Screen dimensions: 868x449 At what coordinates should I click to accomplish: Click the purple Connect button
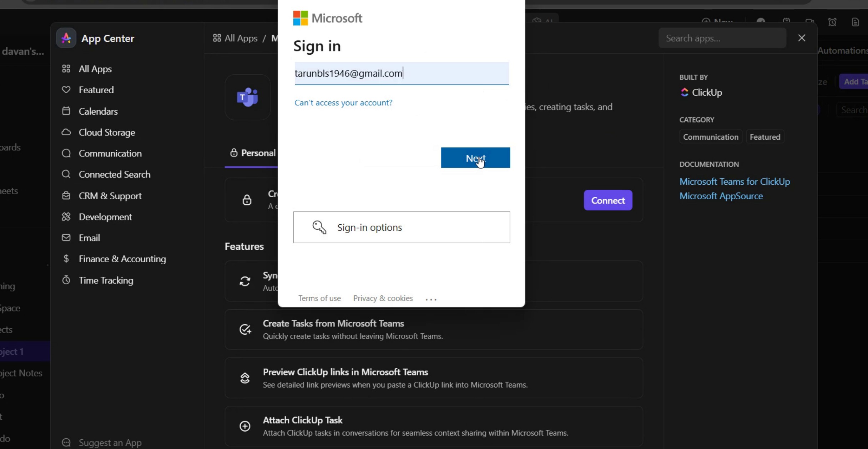[608, 200]
